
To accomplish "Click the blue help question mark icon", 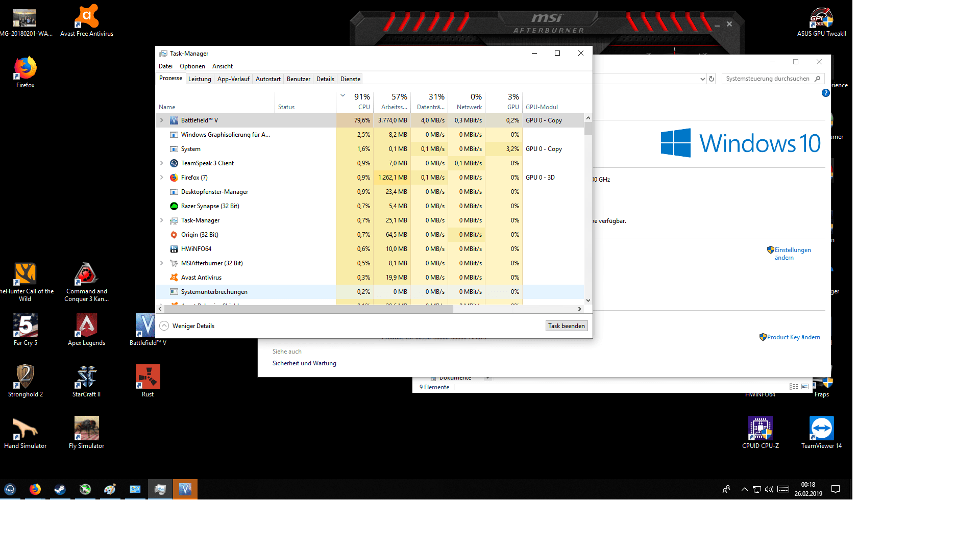I will [825, 93].
